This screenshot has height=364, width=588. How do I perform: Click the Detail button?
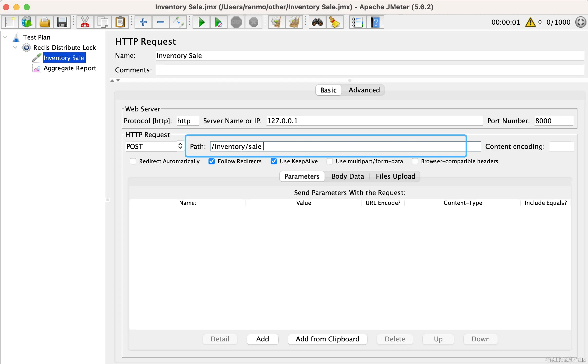click(220, 339)
